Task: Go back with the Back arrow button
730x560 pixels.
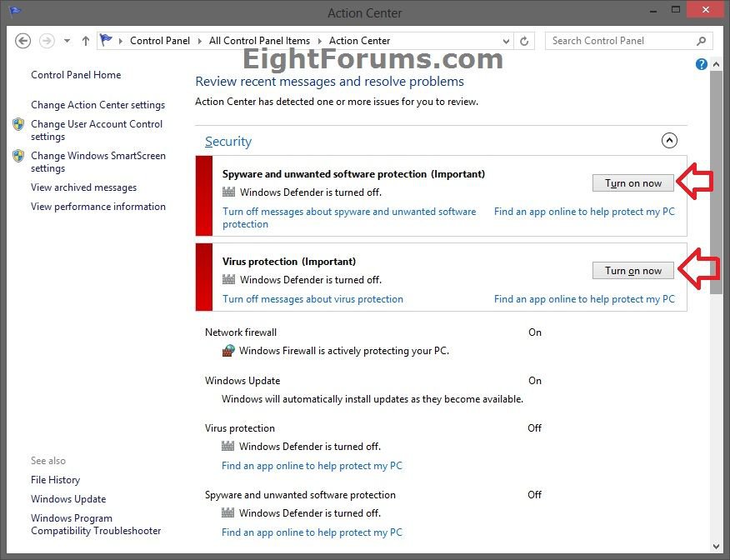Action: (22, 41)
